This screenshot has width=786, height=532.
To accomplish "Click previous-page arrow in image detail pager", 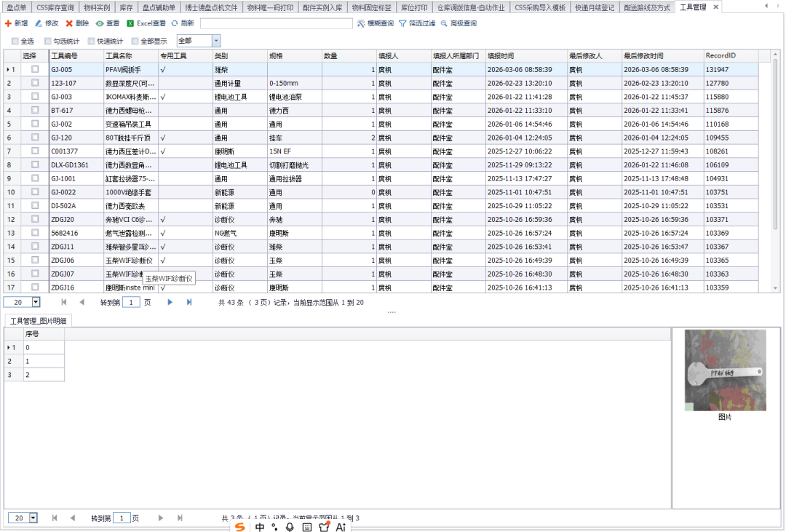I will 73,518.
